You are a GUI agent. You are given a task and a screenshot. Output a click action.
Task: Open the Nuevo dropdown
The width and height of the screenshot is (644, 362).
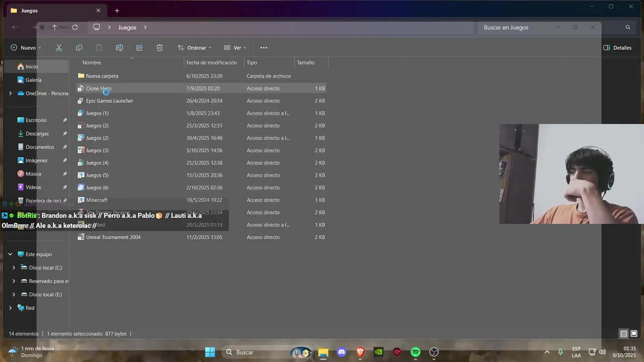(26, 48)
